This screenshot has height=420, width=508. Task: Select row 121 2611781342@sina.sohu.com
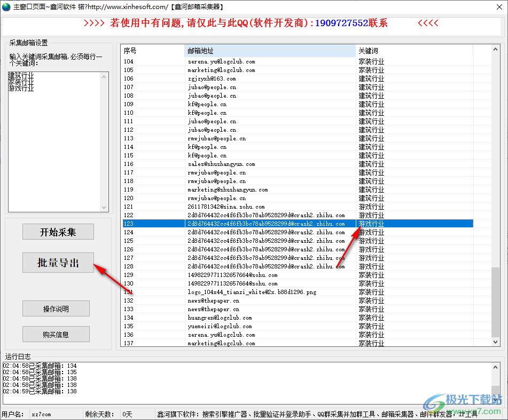point(298,207)
